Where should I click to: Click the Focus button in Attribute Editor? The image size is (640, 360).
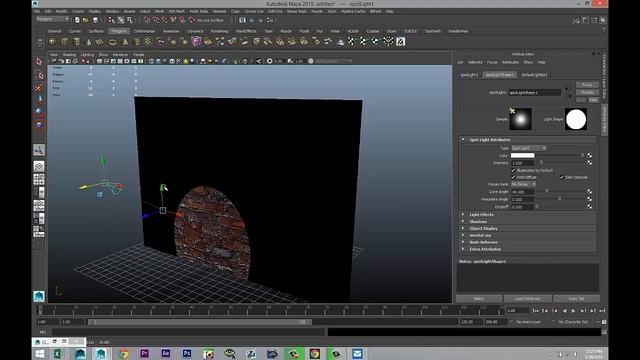point(587,85)
